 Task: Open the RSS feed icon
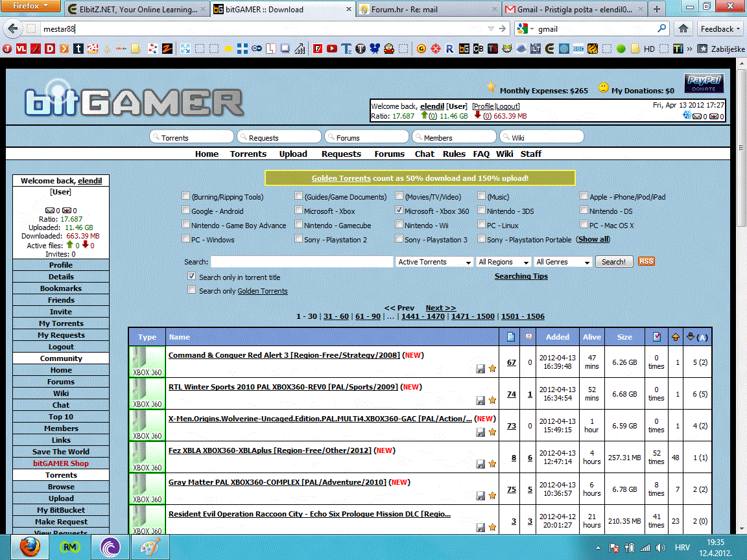tap(646, 261)
